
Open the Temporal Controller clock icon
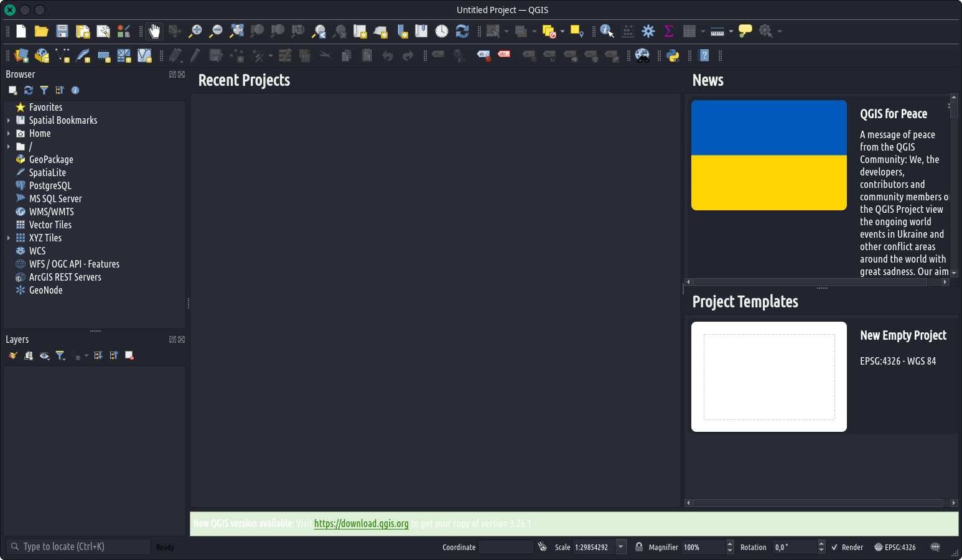pyautogui.click(x=442, y=31)
